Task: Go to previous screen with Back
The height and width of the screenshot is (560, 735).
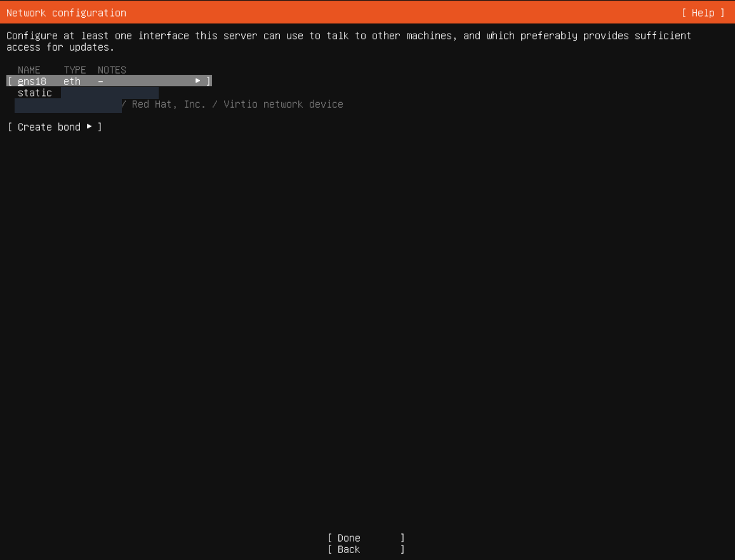Action: coord(366,549)
